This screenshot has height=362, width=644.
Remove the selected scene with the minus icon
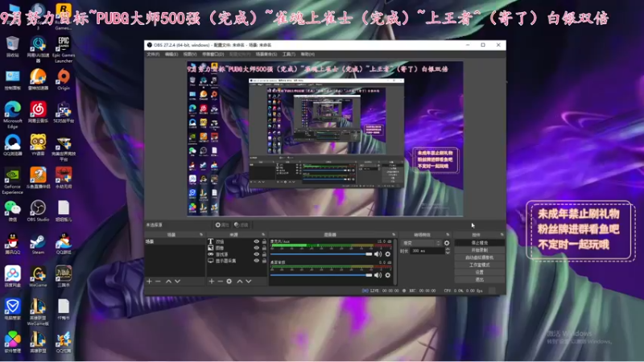(x=158, y=281)
